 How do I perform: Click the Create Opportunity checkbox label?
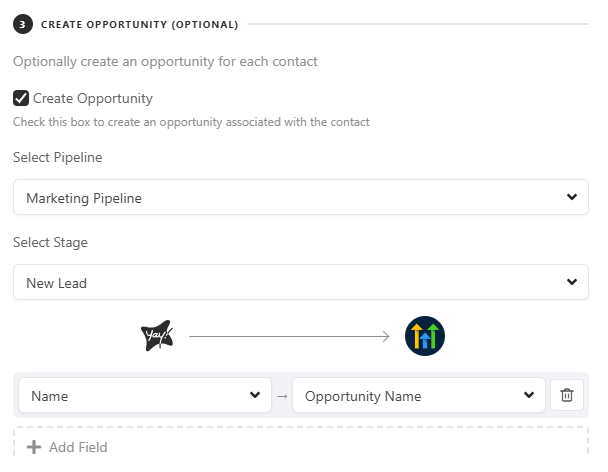(93, 98)
